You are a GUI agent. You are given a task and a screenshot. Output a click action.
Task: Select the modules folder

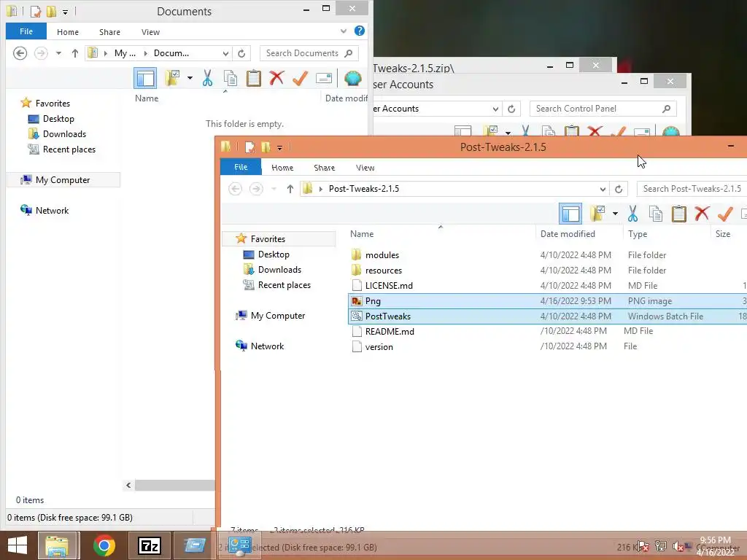[x=382, y=255]
